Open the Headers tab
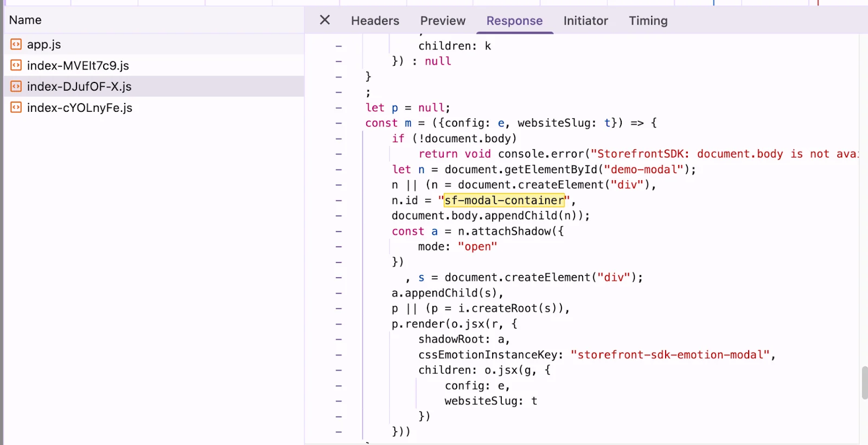868x445 pixels. click(x=375, y=21)
